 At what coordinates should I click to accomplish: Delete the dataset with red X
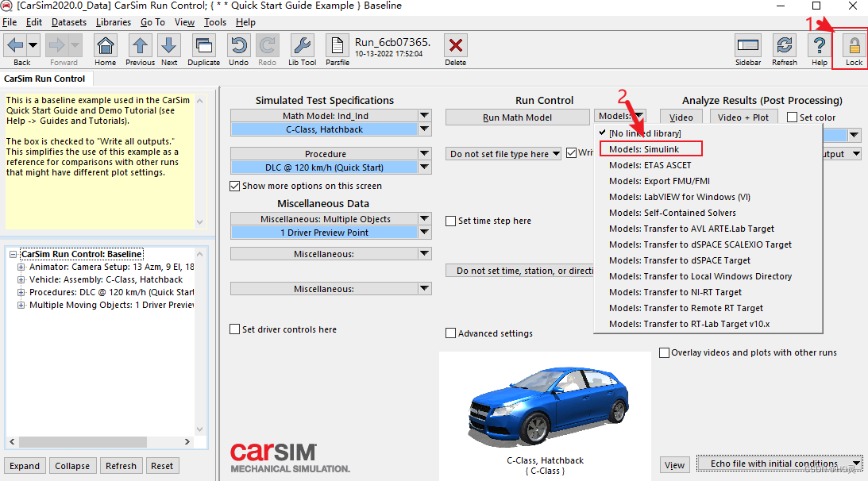(456, 45)
